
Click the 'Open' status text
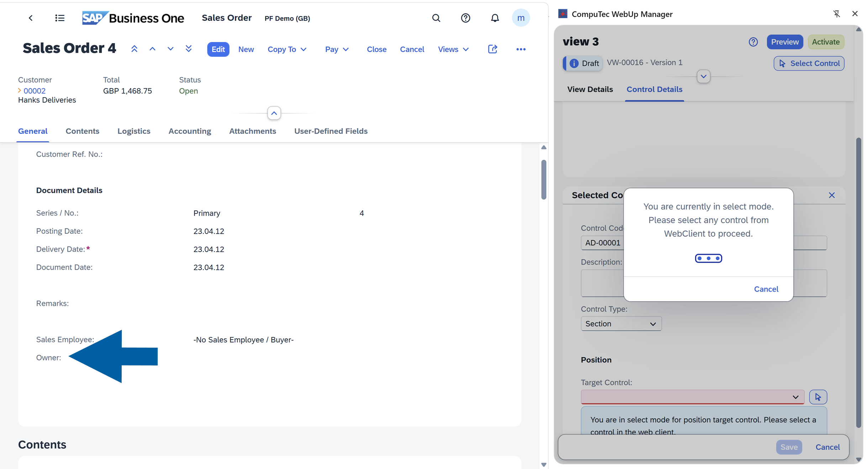(188, 91)
